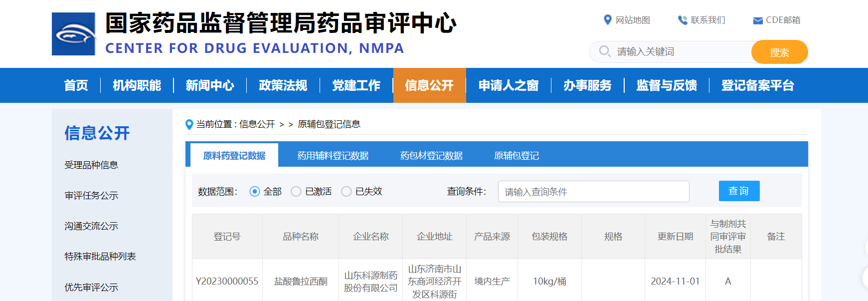Open the 联系我们 link
The height and width of the screenshot is (301, 868).
(708, 20)
